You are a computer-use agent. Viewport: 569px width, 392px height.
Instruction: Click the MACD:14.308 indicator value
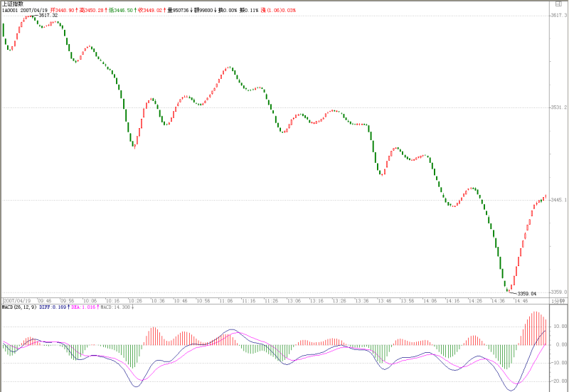117,307
